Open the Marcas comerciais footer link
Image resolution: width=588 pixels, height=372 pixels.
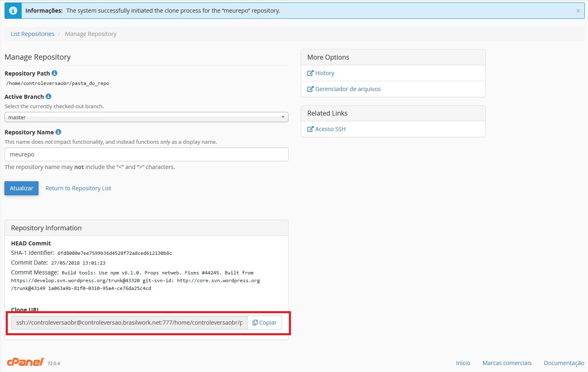click(507, 363)
